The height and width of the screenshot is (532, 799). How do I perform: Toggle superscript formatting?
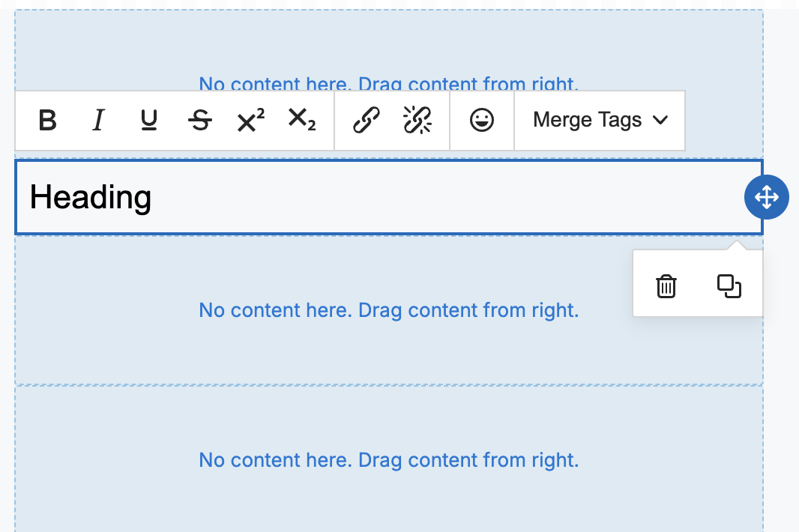click(250, 121)
